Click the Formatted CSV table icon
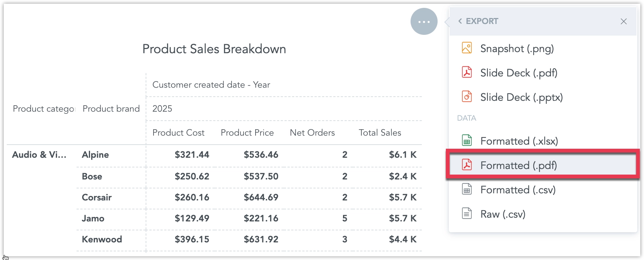Screen dimensions: 644x260 click(x=466, y=189)
